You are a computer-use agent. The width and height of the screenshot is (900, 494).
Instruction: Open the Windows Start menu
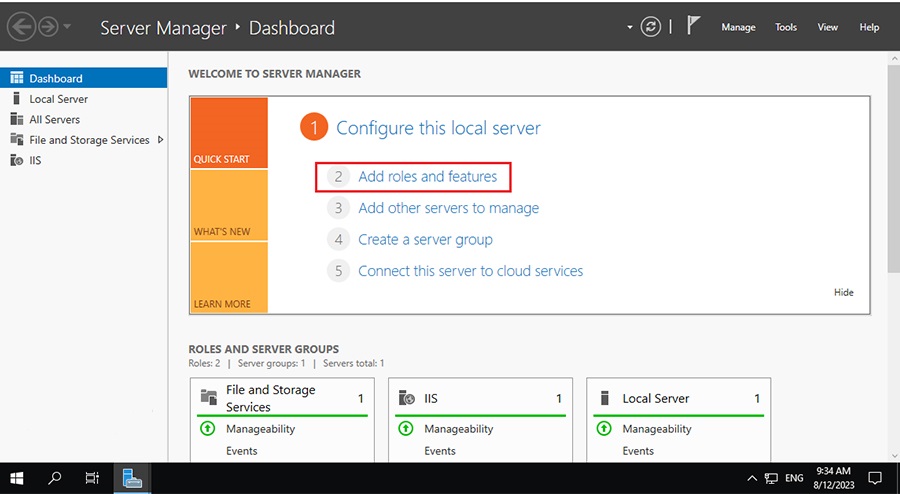point(17,478)
